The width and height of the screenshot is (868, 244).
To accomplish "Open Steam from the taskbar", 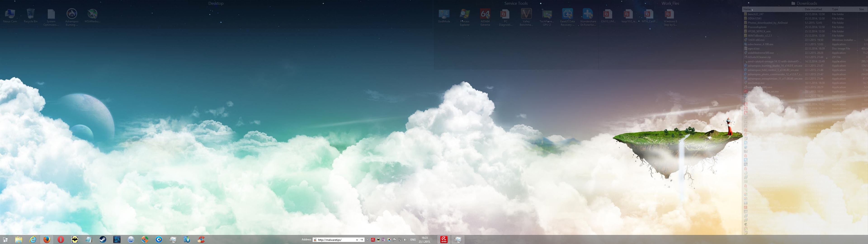I will pyautogui.click(x=103, y=239).
